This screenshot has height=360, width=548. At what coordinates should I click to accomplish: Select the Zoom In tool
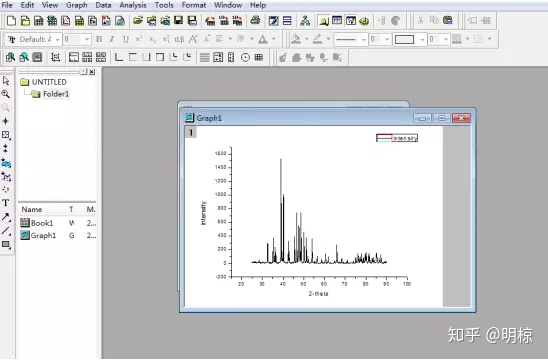(x=6, y=94)
